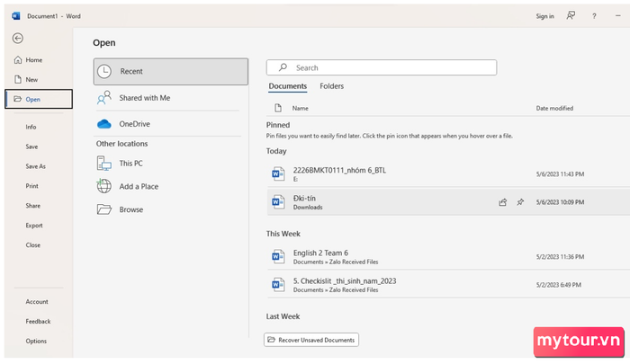Sort by Date modified column header
Viewport: 630px width, 364px height.
554,108
